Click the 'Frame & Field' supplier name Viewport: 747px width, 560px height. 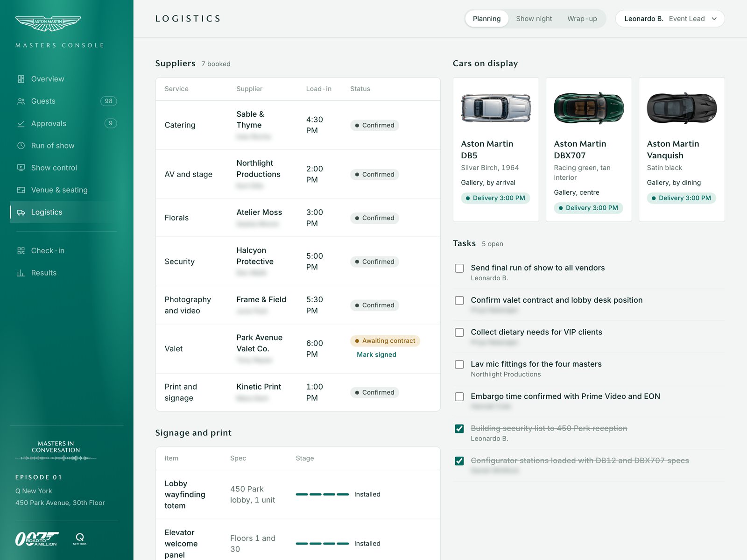(x=261, y=299)
